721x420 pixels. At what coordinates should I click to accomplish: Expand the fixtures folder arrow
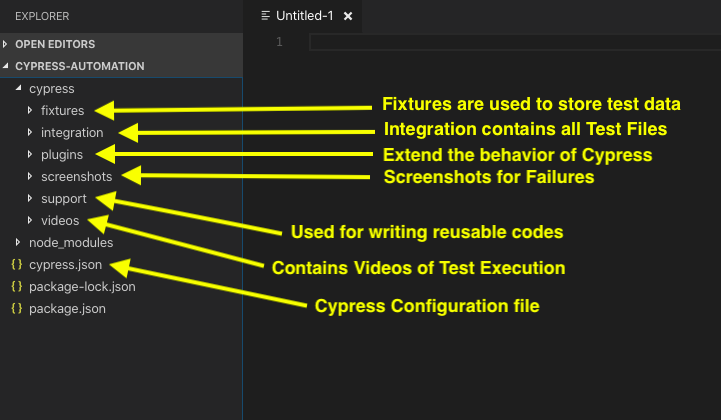click(30, 110)
